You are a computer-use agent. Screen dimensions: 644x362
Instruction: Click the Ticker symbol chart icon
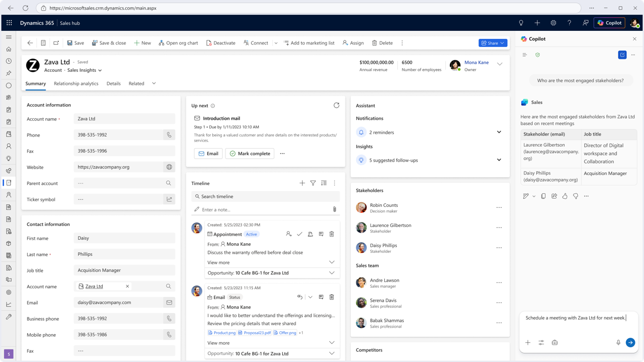click(x=169, y=199)
